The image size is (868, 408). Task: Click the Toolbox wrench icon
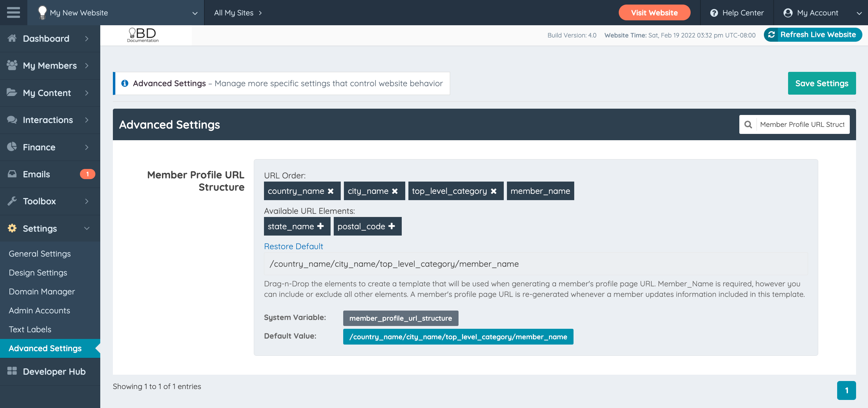[x=12, y=201]
